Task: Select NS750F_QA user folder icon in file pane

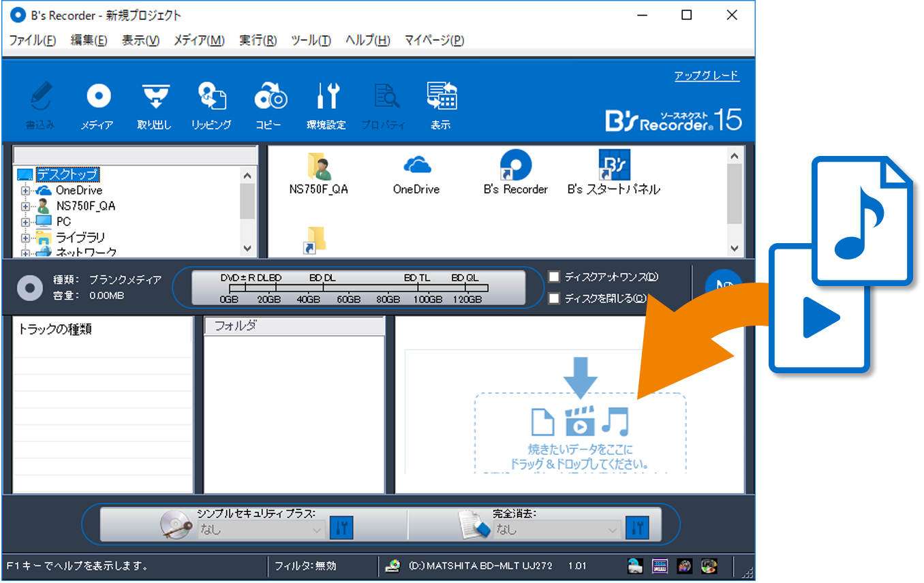Action: pos(318,166)
